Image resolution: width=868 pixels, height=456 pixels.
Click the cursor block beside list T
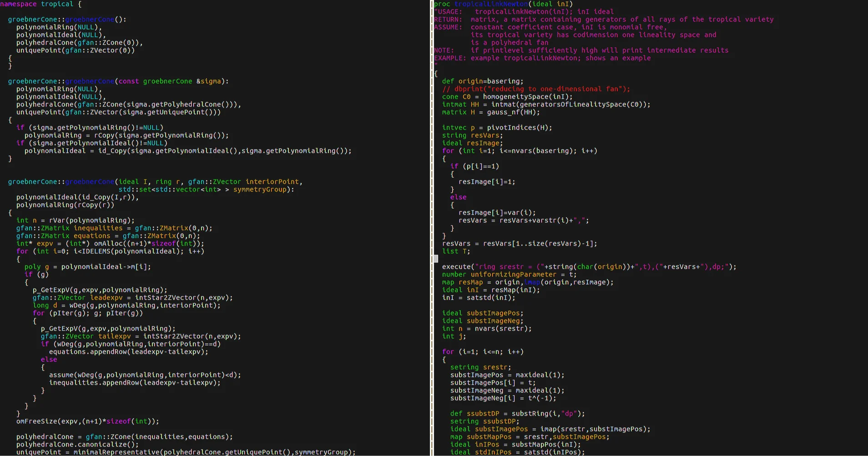(x=435, y=259)
